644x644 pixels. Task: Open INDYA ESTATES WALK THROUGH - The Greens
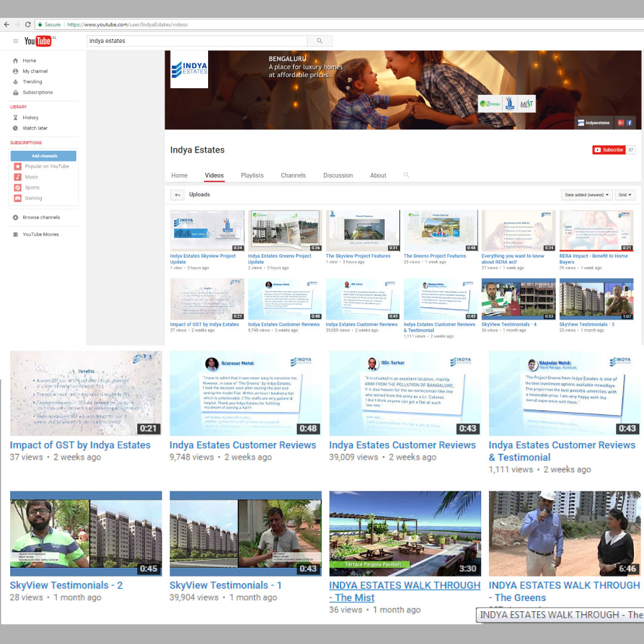click(x=564, y=592)
